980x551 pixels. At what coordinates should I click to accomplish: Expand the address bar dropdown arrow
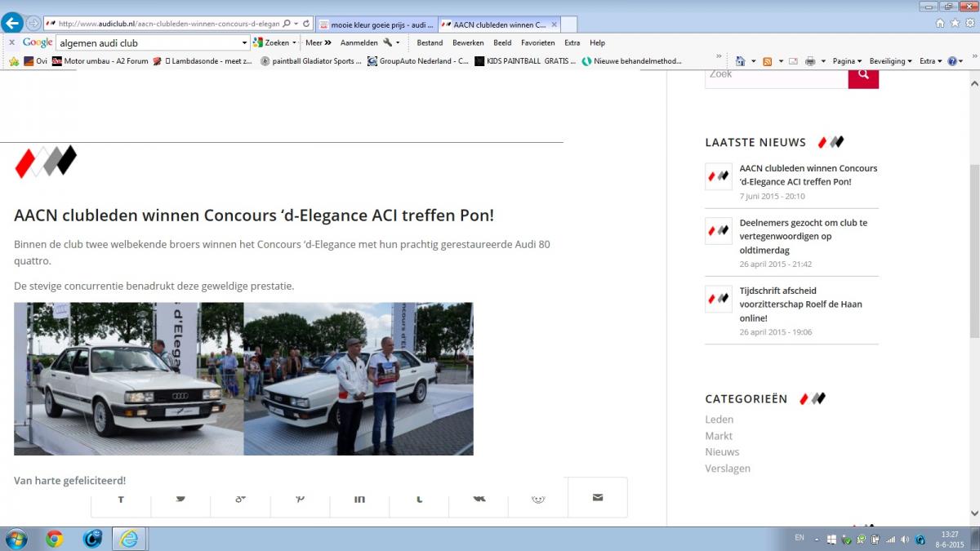[296, 24]
